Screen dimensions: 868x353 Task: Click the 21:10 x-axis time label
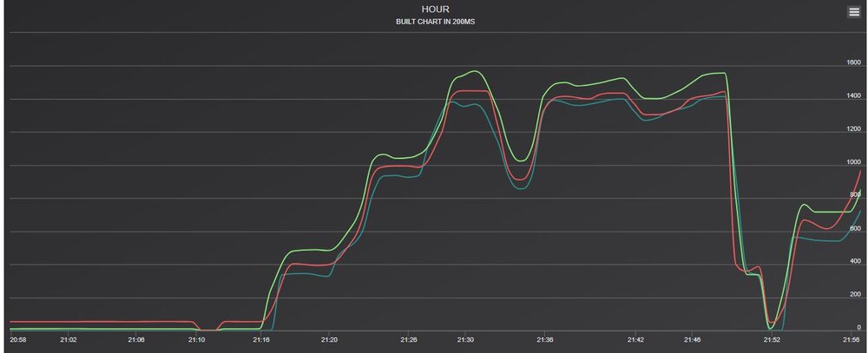pyautogui.click(x=196, y=340)
